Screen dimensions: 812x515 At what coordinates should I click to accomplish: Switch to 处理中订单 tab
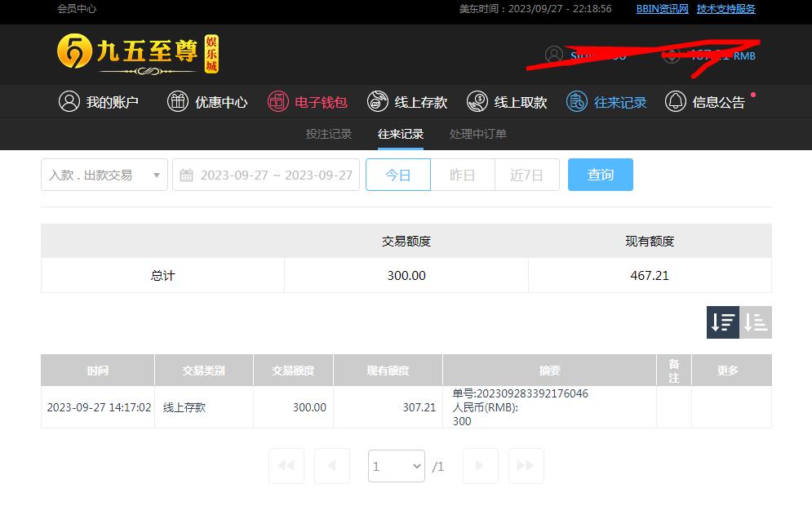pos(478,134)
